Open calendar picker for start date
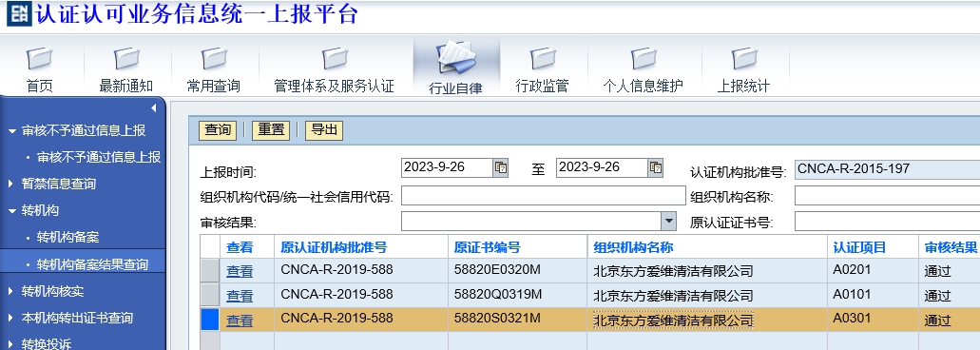980x350 pixels. [x=501, y=167]
